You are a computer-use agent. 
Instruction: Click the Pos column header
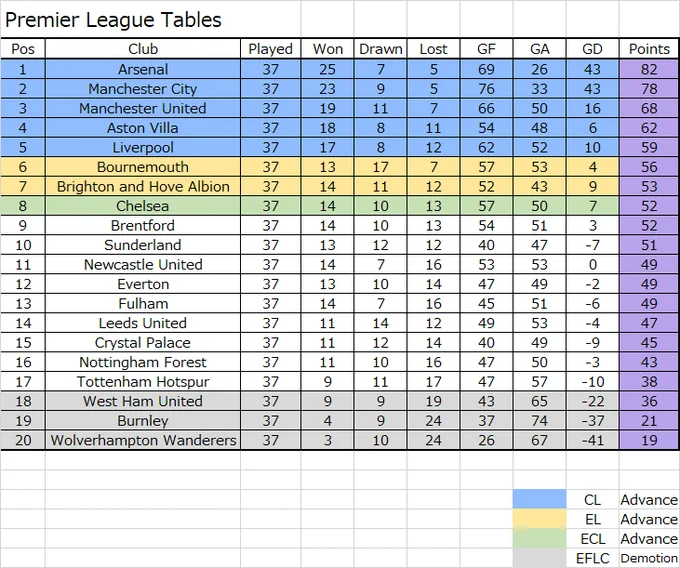(x=23, y=49)
